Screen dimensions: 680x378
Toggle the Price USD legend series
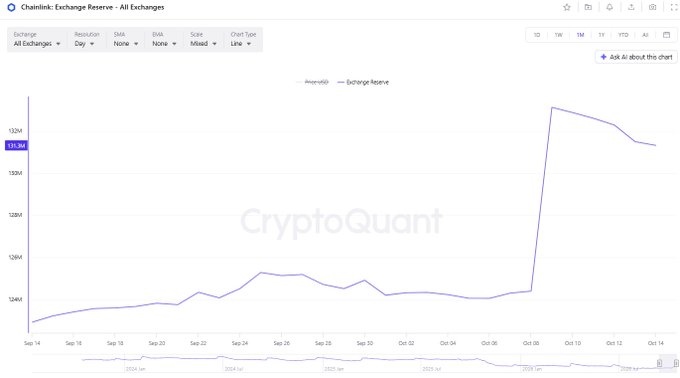click(313, 82)
